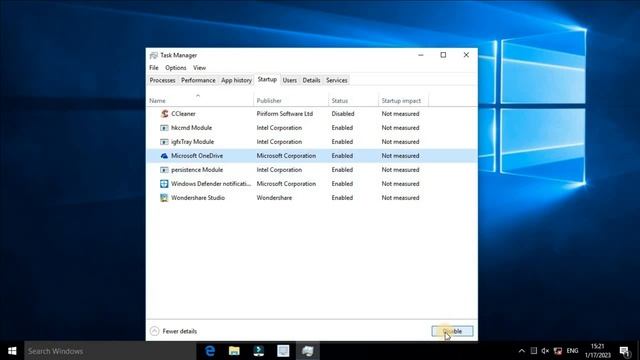Open the Store app on the taskbar
The width and height of the screenshot is (640, 360).
click(x=258, y=351)
